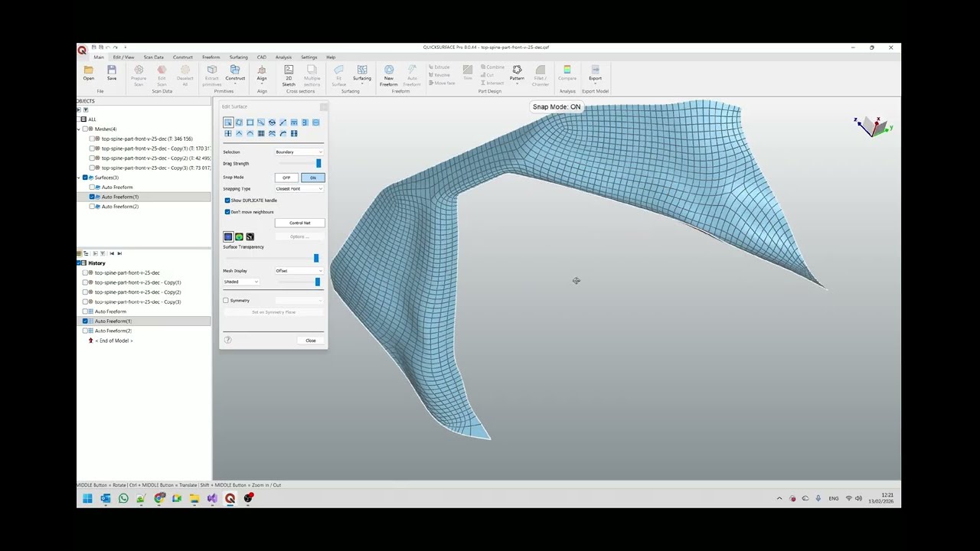The image size is (980, 551).
Task: Click the volume icon in system tray
Action: click(x=858, y=498)
